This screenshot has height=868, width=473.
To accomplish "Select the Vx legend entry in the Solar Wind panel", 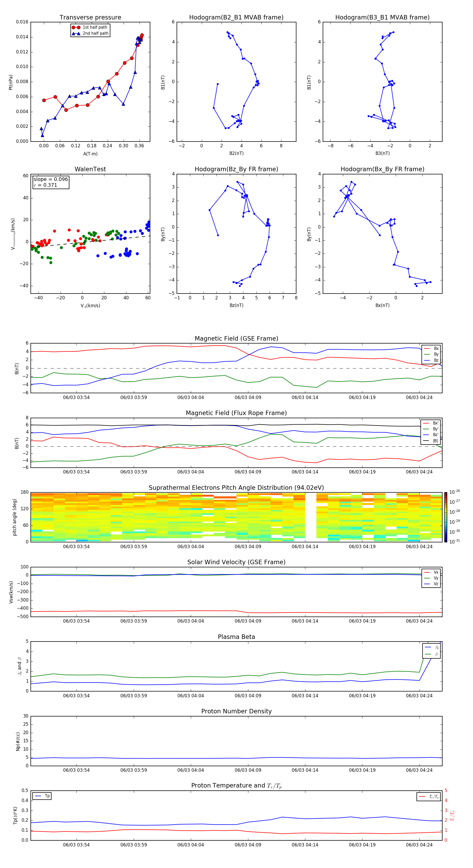I will click(x=431, y=572).
